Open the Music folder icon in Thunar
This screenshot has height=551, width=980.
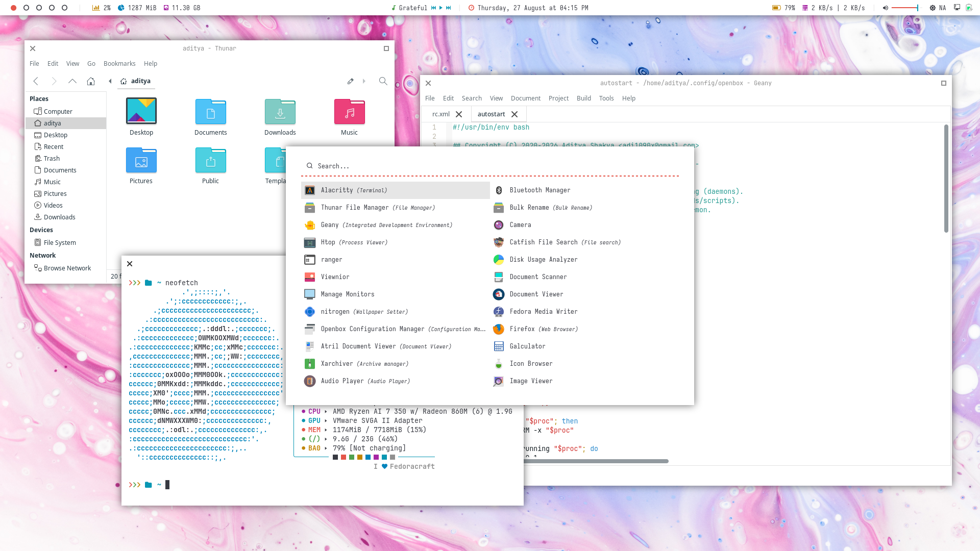coord(350,111)
